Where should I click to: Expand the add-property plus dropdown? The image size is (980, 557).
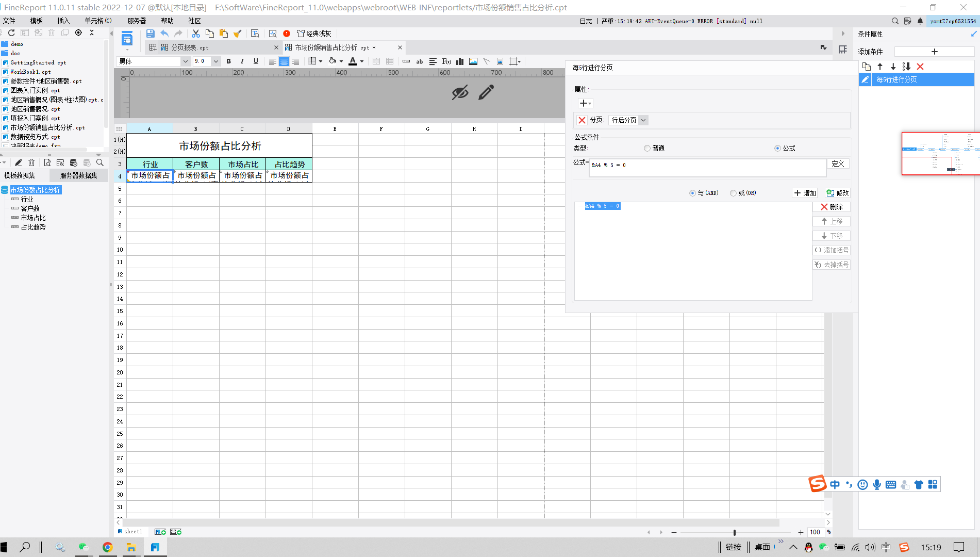click(585, 103)
